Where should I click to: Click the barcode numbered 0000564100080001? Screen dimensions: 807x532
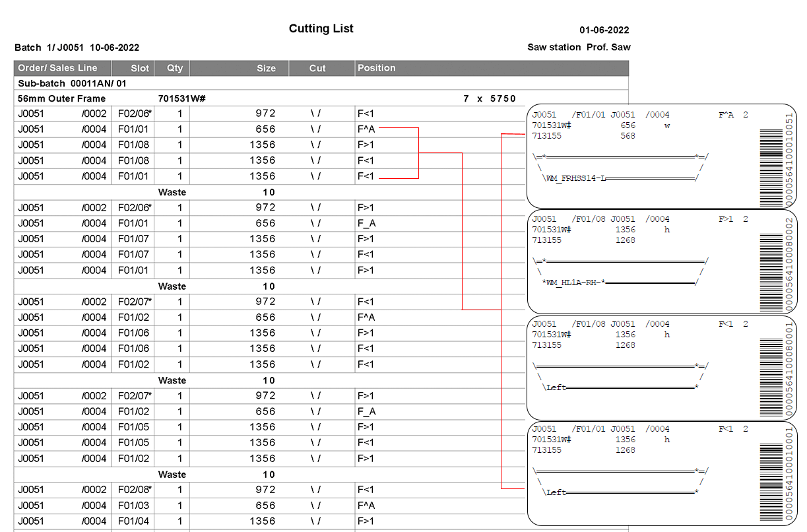coord(773,368)
